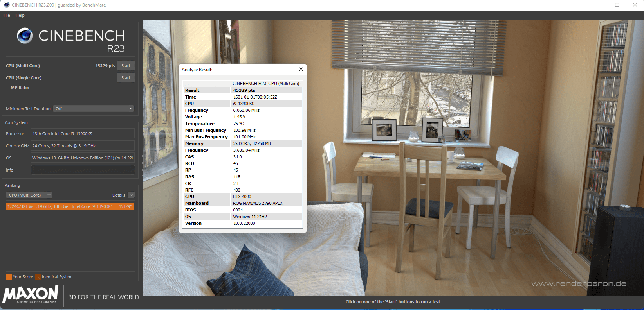Open the Help menu
644x310 pixels.
coord(20,15)
